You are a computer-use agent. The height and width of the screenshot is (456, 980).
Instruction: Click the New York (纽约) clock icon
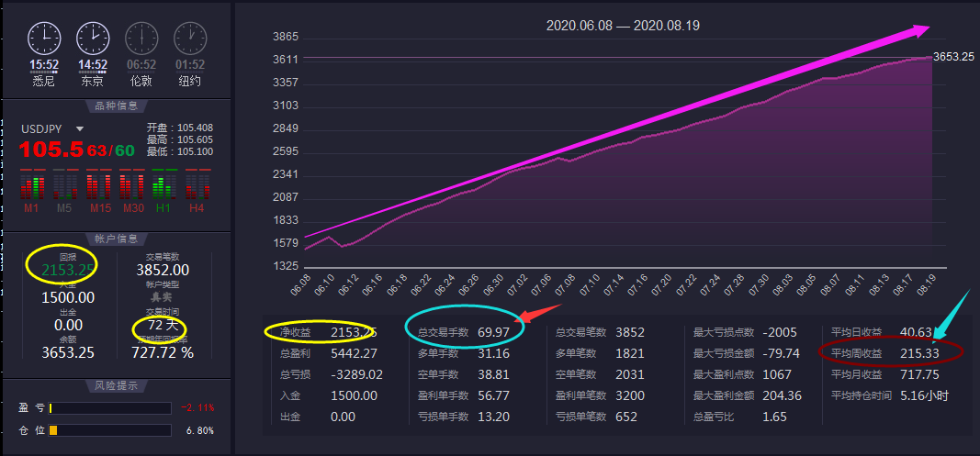[x=189, y=39]
